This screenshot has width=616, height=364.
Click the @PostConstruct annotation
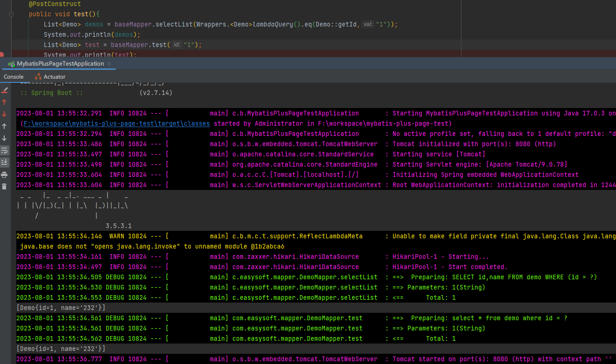54,4
